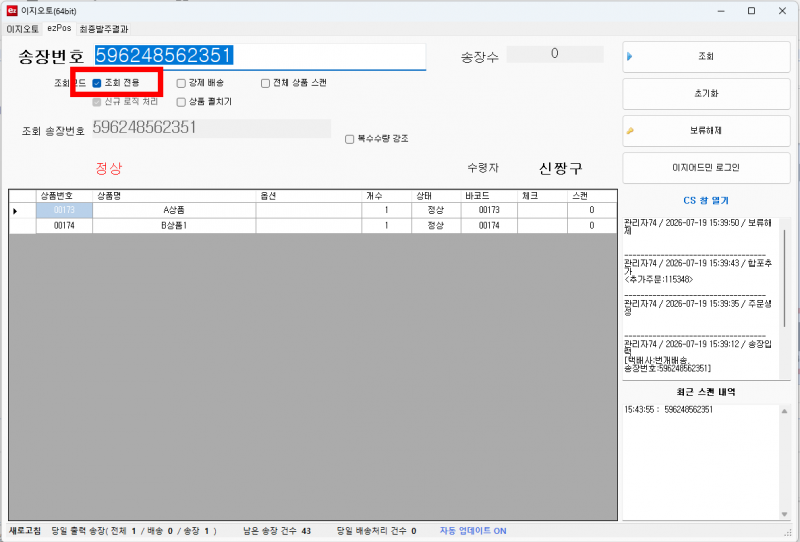The width and height of the screenshot is (800, 542).
Task: Click the 15:39:35 주문생성 log entry
Action: (x=698, y=308)
